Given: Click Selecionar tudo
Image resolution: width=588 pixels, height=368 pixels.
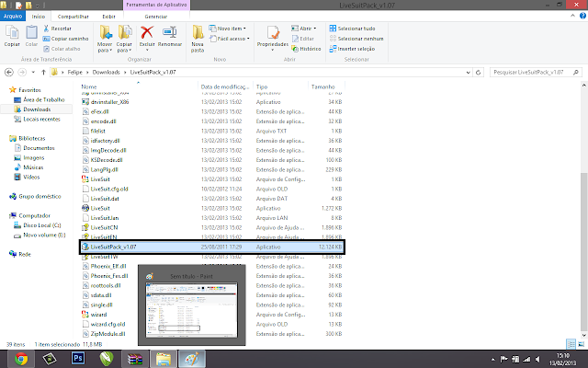Looking at the screenshot, I should tap(352, 29).
